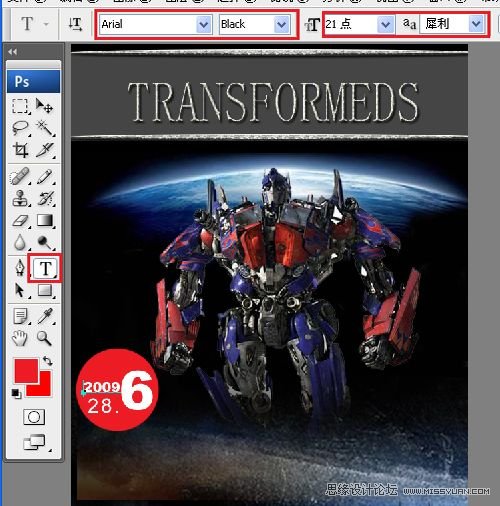
Task: Reset default foreground and background colors
Action: 16,394
